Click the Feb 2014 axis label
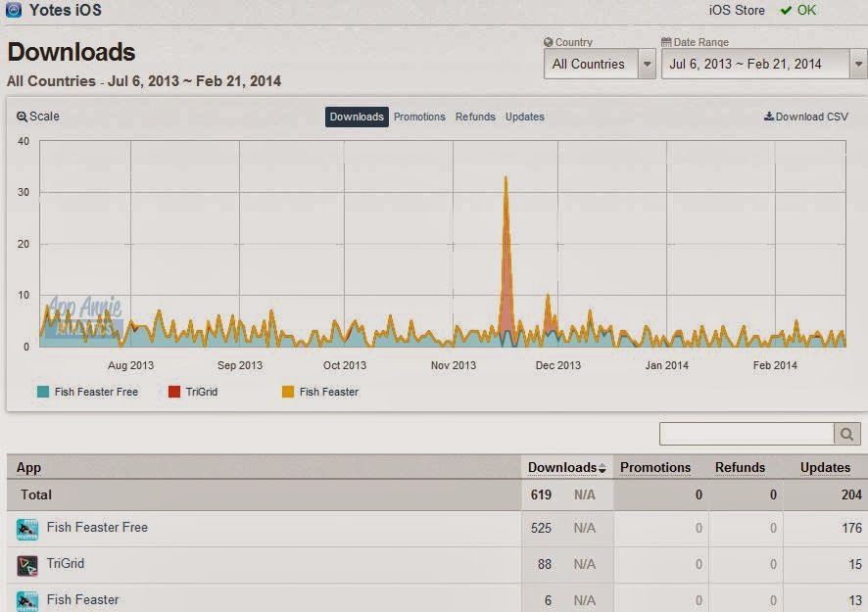The width and height of the screenshot is (868, 612). (x=775, y=365)
